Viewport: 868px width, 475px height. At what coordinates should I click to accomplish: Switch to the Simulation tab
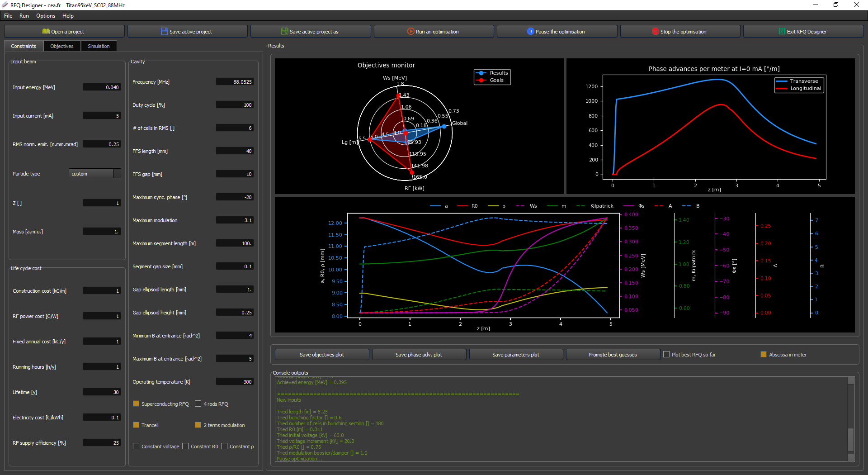pos(99,46)
